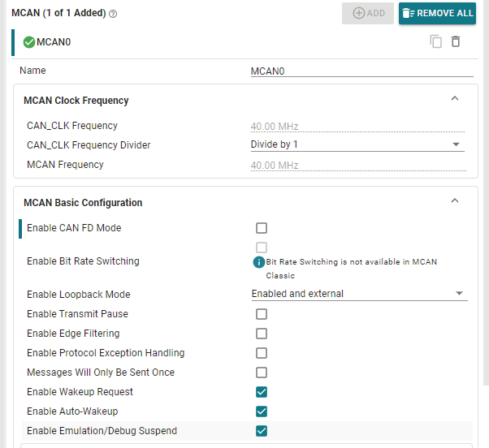Viewport: 489px width, 448px height.
Task: Click the Enable CAN FD Mode label
Action: pyautogui.click(x=74, y=228)
